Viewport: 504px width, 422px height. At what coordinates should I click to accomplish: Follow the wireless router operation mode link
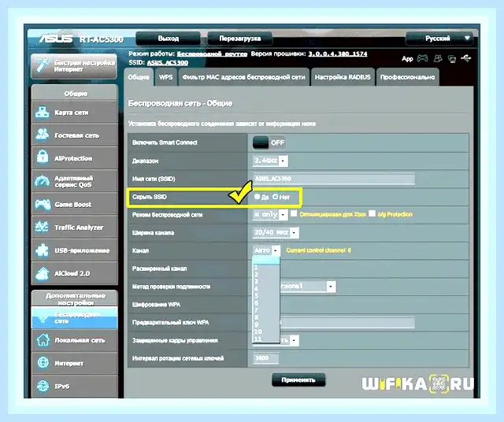click(212, 54)
